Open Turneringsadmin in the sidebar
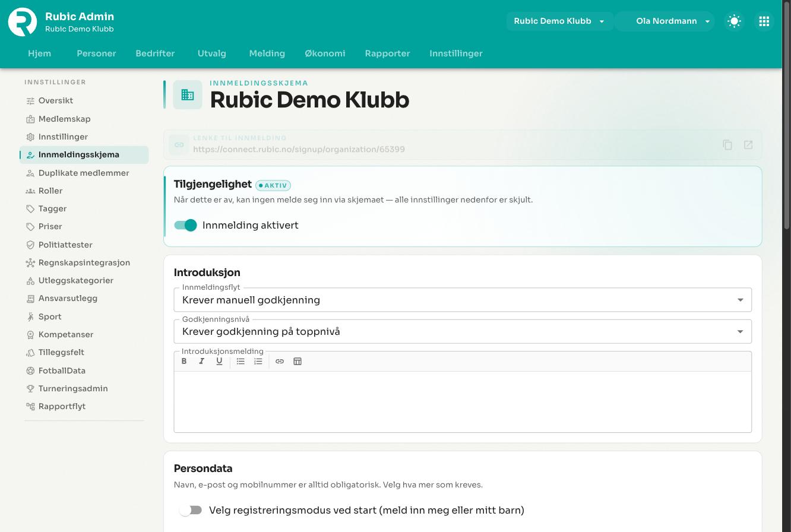 point(84,388)
